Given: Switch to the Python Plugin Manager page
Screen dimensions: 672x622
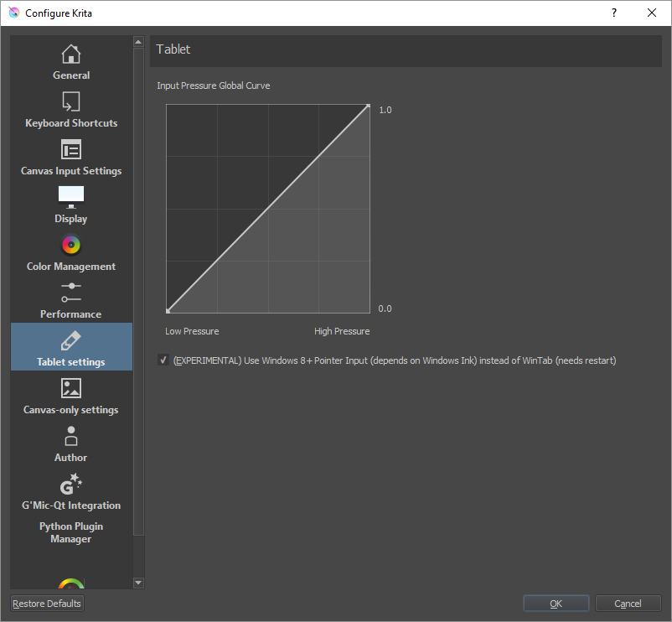Looking at the screenshot, I should [x=71, y=532].
